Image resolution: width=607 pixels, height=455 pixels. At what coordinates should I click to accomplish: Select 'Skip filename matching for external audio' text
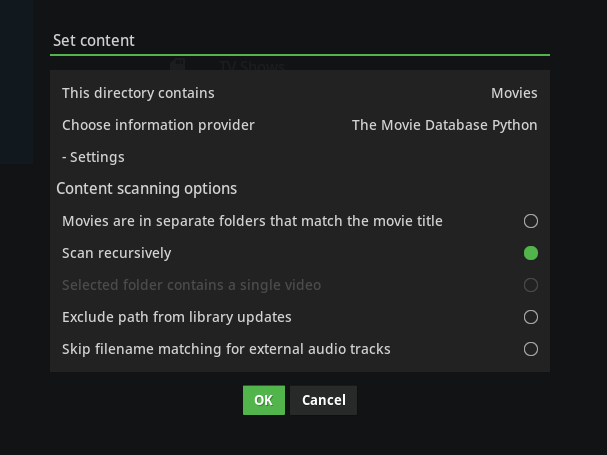pyautogui.click(x=226, y=349)
